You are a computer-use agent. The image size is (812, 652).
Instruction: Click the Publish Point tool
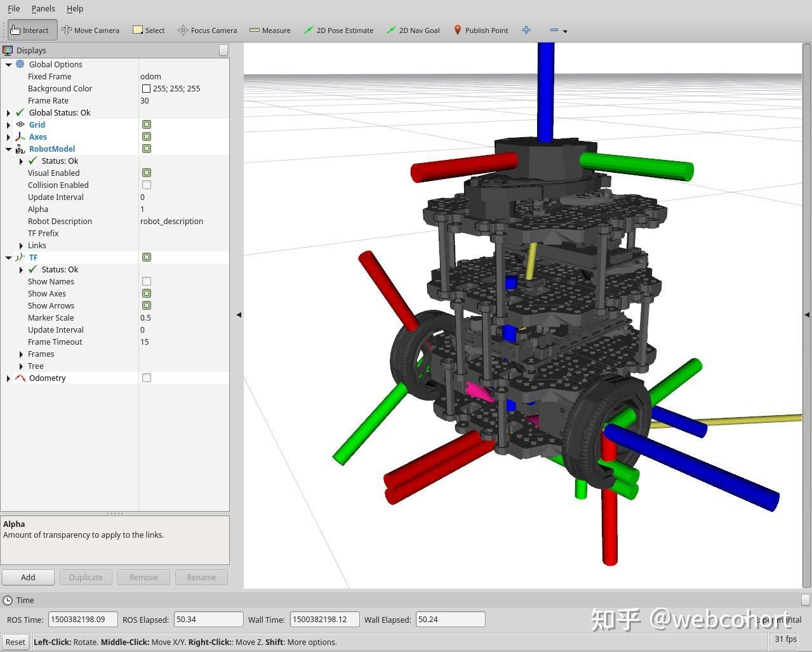click(481, 30)
